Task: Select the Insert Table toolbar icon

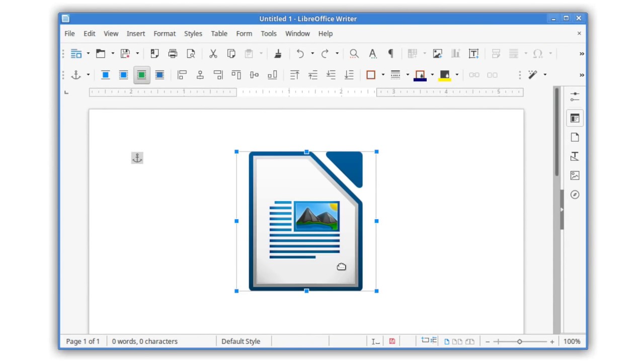Action: click(x=412, y=54)
